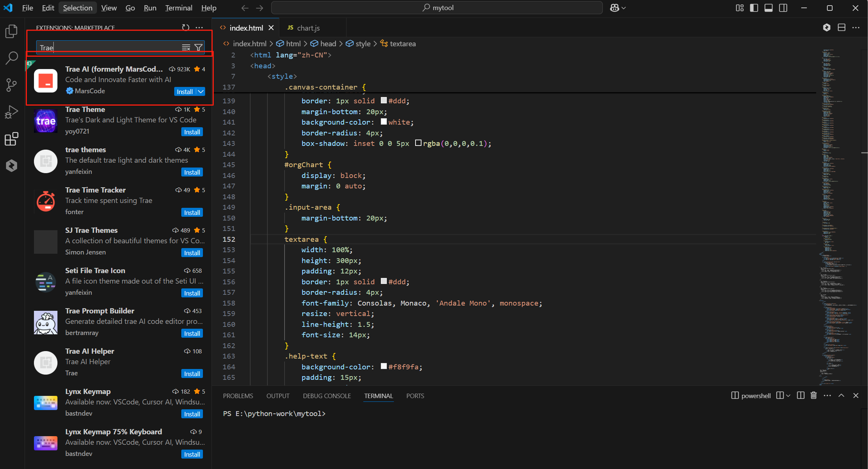The height and width of the screenshot is (469, 868).
Task: Open Source Control view
Action: pos(12,85)
